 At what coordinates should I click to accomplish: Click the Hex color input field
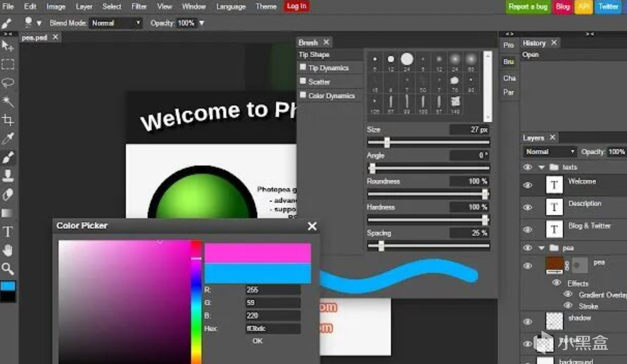273,328
